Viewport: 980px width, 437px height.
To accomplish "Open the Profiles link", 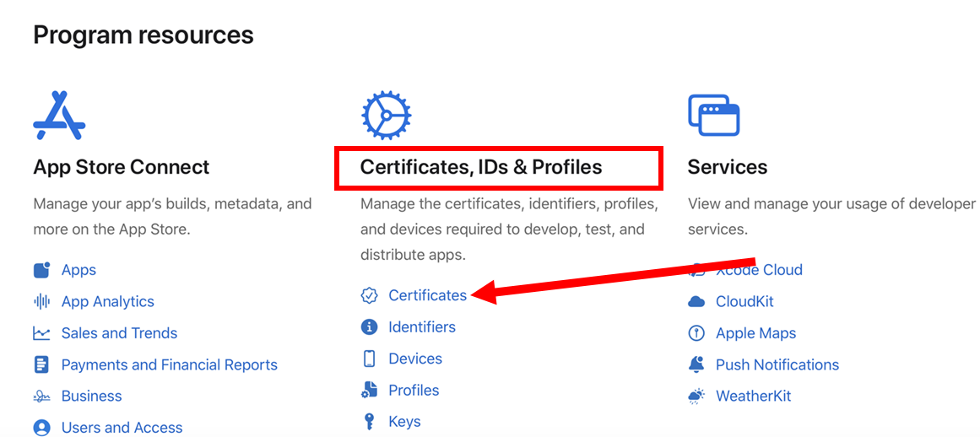I will pos(414,390).
